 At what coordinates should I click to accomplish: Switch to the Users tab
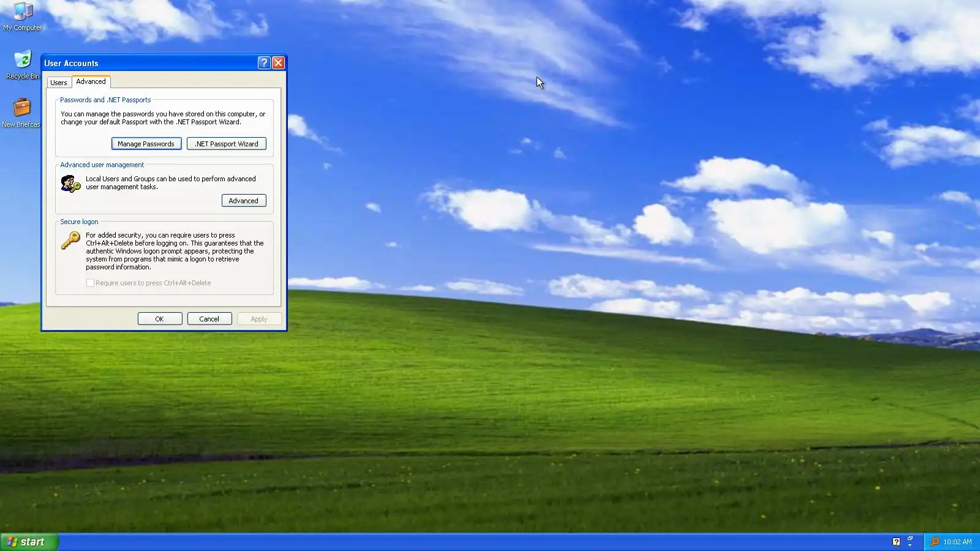pos(59,83)
